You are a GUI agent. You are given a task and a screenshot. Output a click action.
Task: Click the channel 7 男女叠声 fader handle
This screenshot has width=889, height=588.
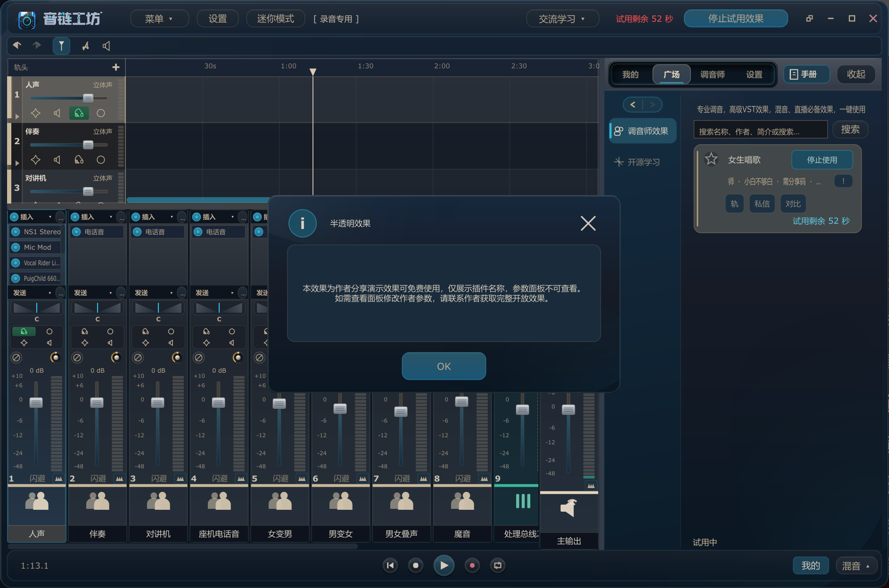[401, 411]
